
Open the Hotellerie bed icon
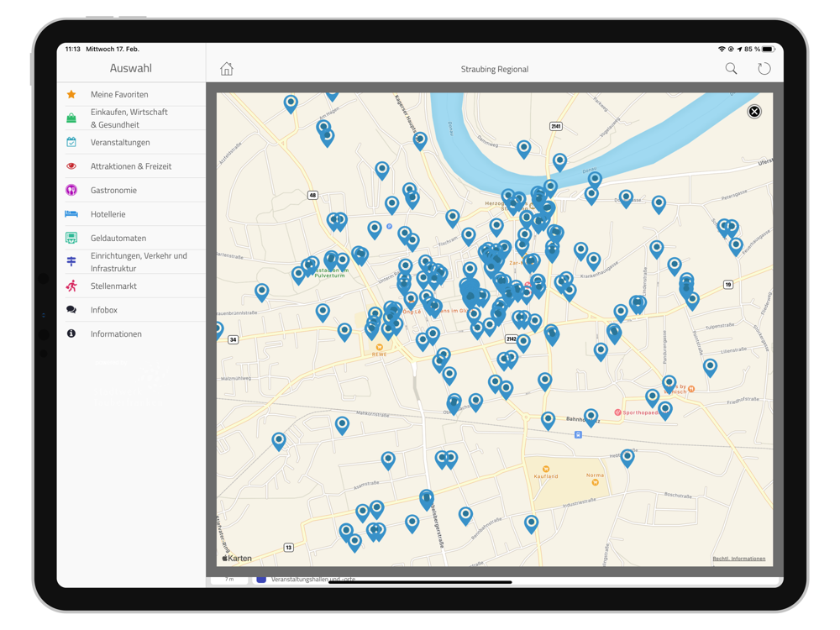point(71,213)
